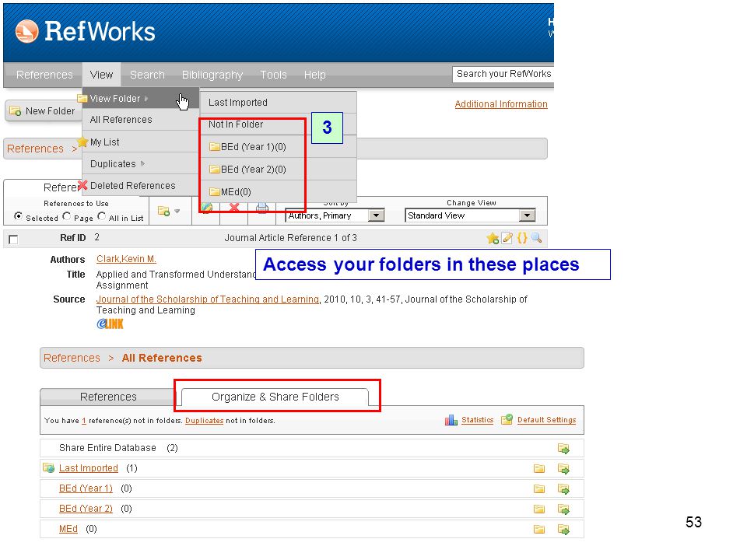Switch to the Organize & Share Folders tab
The width and height of the screenshot is (747, 560).
(275, 397)
